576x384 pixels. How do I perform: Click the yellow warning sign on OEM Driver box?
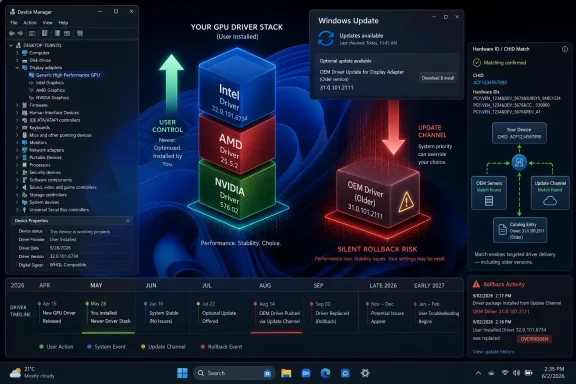406,202
